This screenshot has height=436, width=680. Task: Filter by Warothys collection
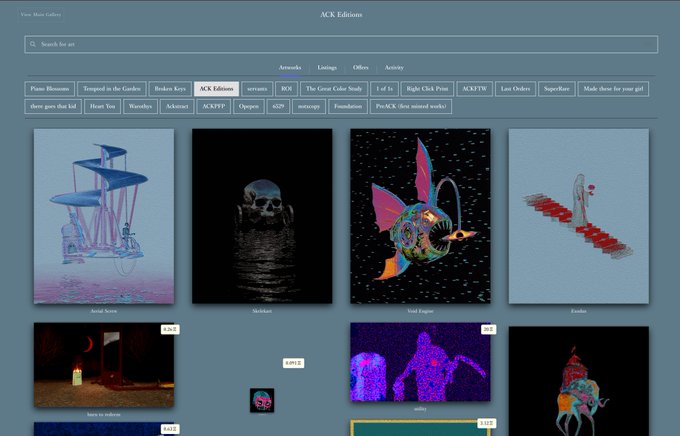coord(140,106)
